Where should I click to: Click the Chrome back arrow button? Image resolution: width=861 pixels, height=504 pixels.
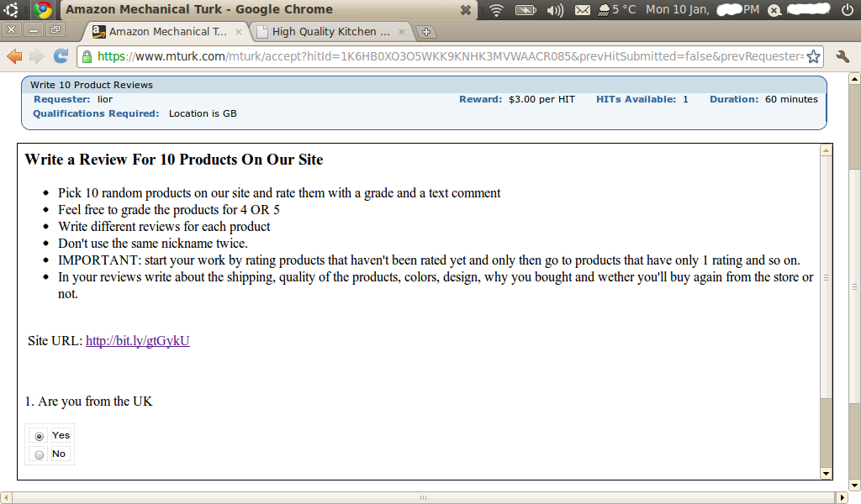coord(14,56)
